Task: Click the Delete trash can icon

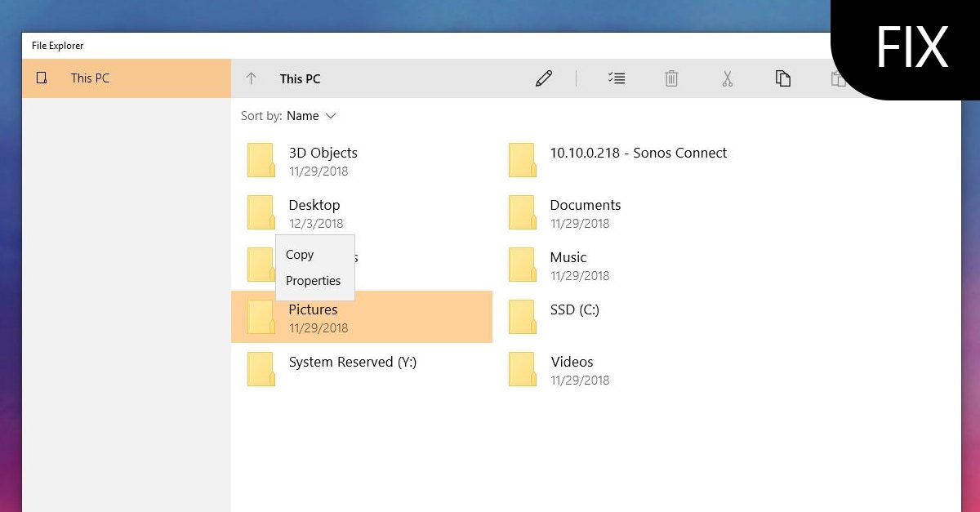Action: pos(671,78)
